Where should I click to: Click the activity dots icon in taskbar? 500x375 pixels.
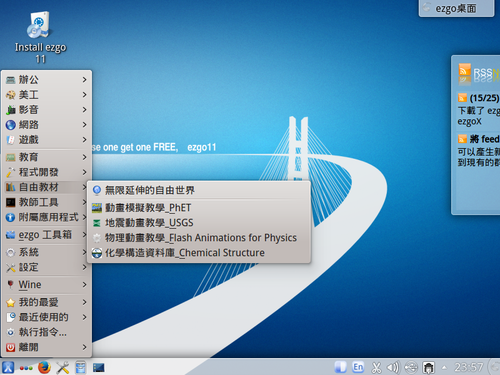(26, 368)
